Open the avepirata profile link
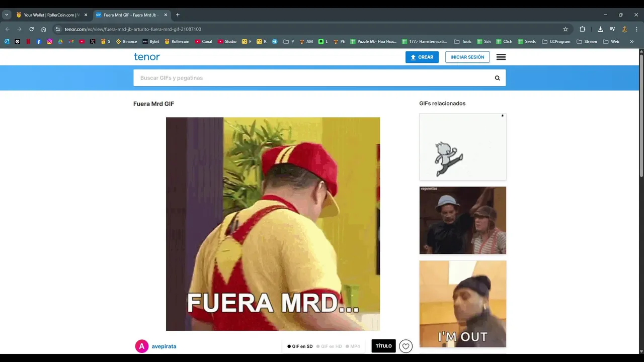Screen dimensions: 644x362 click(164, 346)
